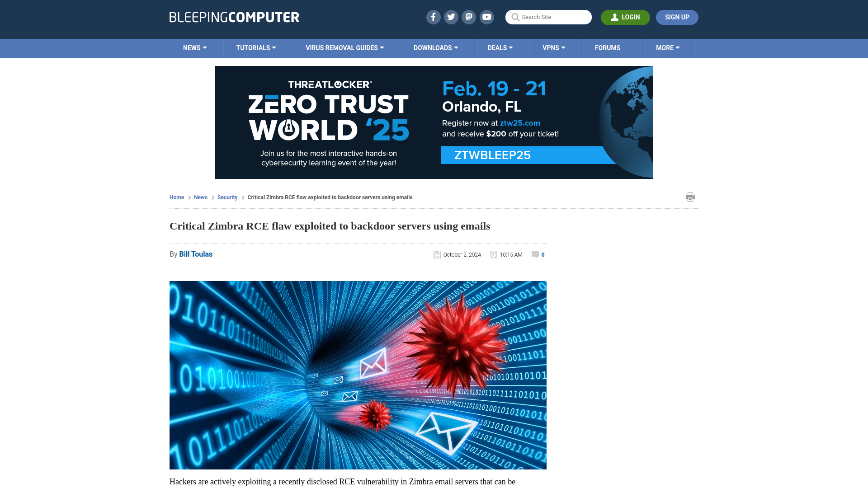Click the BleepingComputer Facebook icon
This screenshot has height=488, width=868.
pos(433,17)
